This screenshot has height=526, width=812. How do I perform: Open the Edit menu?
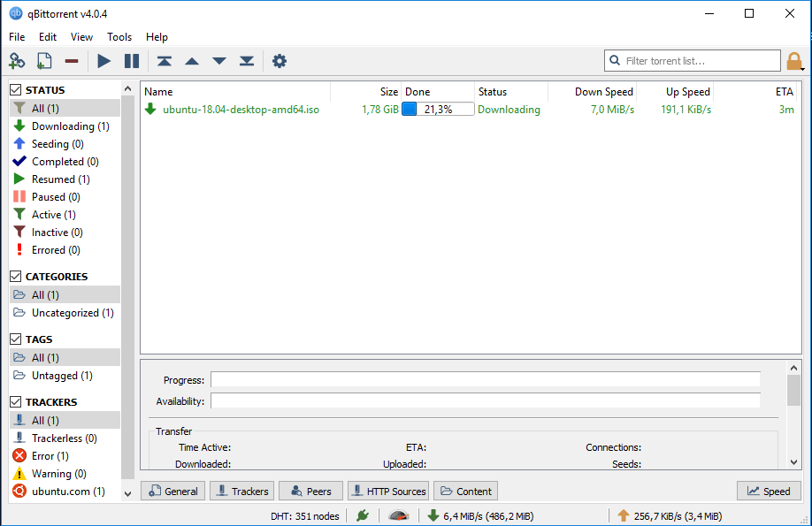[x=48, y=37]
